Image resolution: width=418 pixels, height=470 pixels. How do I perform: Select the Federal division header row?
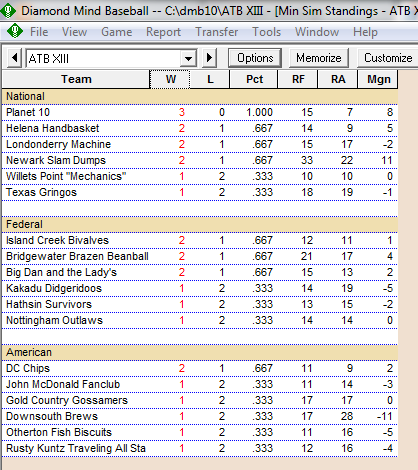click(x=200, y=224)
